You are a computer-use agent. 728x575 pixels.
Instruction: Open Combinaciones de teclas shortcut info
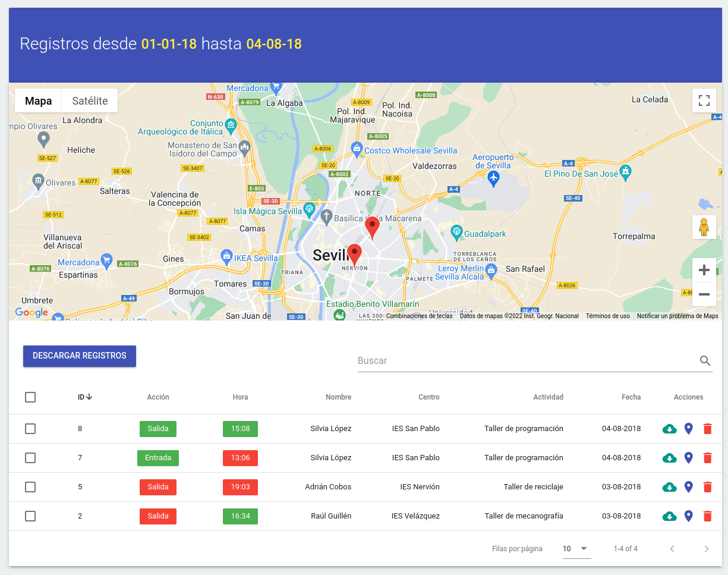[420, 316]
